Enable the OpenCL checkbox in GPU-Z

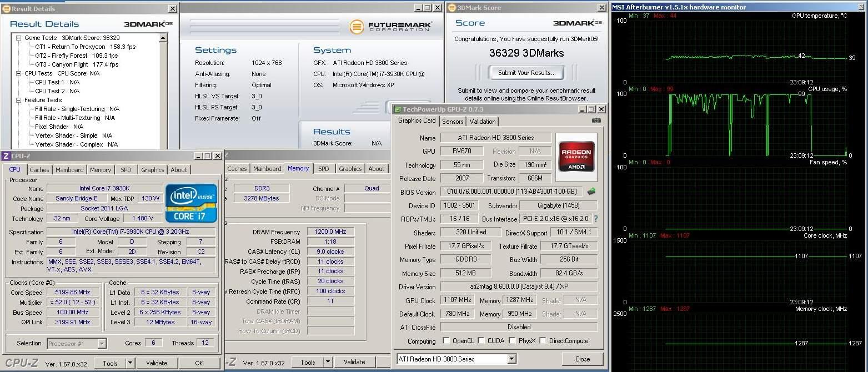(x=446, y=341)
